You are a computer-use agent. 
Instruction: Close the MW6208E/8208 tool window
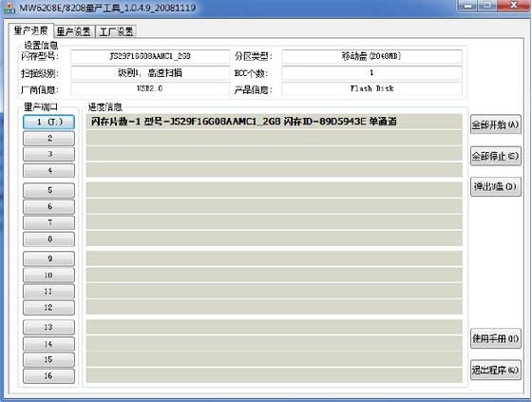pyautogui.click(x=514, y=6)
